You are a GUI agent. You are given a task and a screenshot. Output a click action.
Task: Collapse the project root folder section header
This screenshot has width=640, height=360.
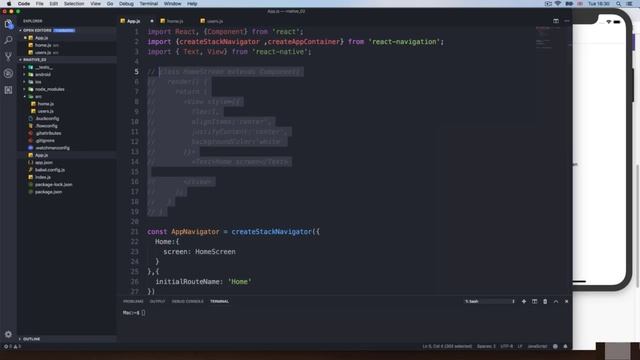click(35, 60)
